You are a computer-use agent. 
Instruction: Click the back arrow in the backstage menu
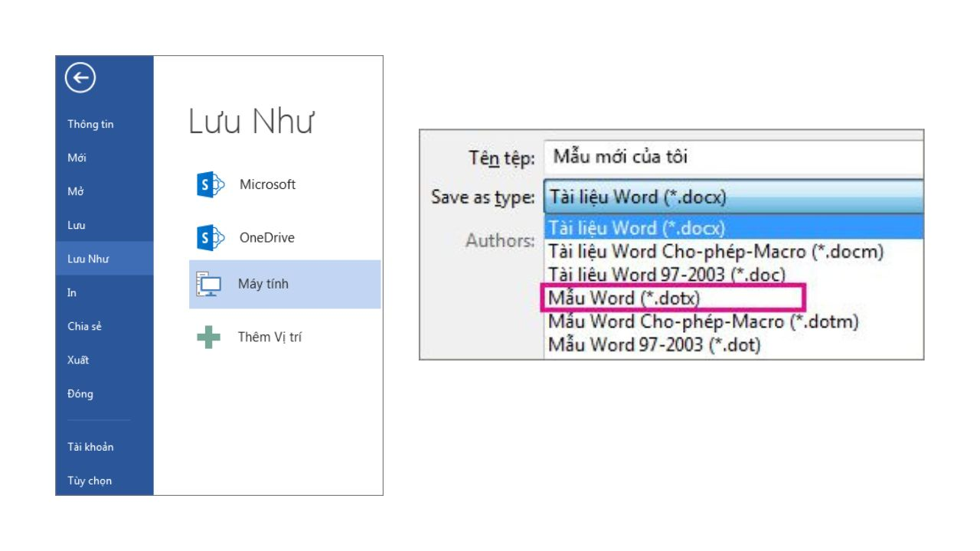pyautogui.click(x=80, y=77)
